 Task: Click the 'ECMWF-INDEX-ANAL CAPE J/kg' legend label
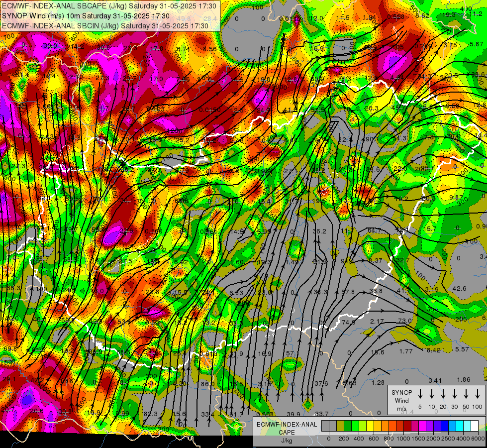(287, 433)
